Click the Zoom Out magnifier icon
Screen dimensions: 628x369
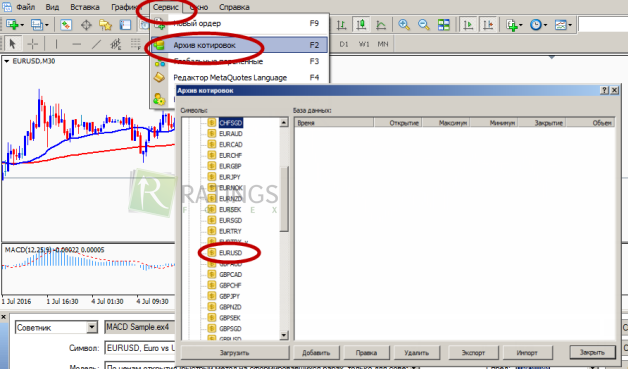424,25
